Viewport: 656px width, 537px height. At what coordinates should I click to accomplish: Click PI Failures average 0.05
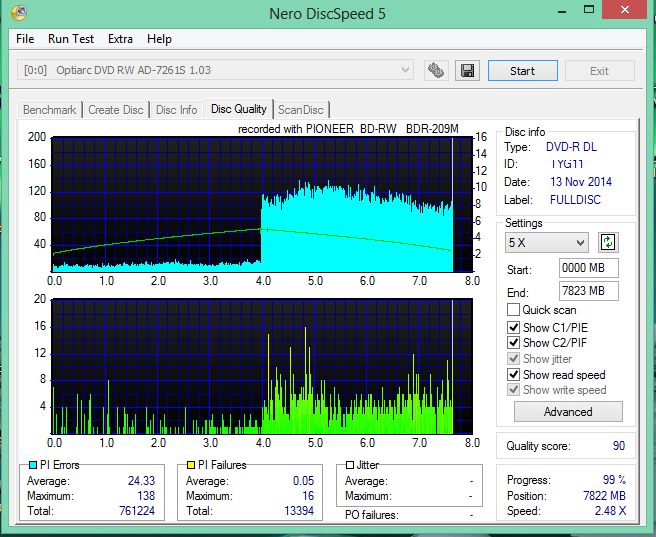pyautogui.click(x=303, y=481)
